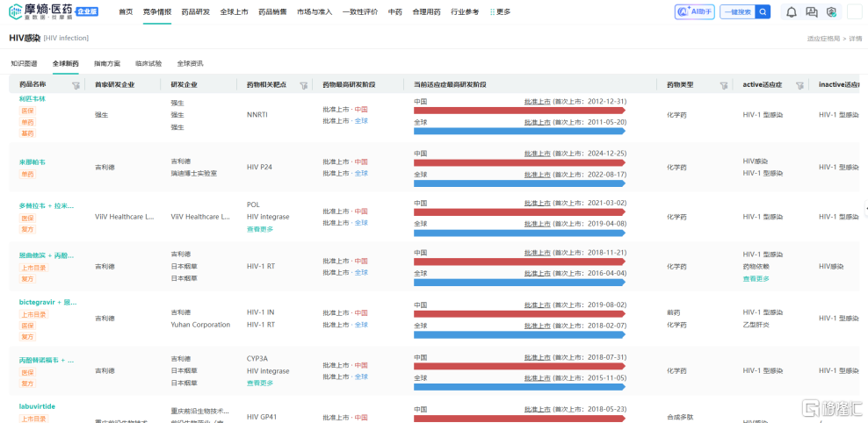This screenshot has height=423, width=868.
Task: Open the 更多 menu
Action: tap(500, 11)
